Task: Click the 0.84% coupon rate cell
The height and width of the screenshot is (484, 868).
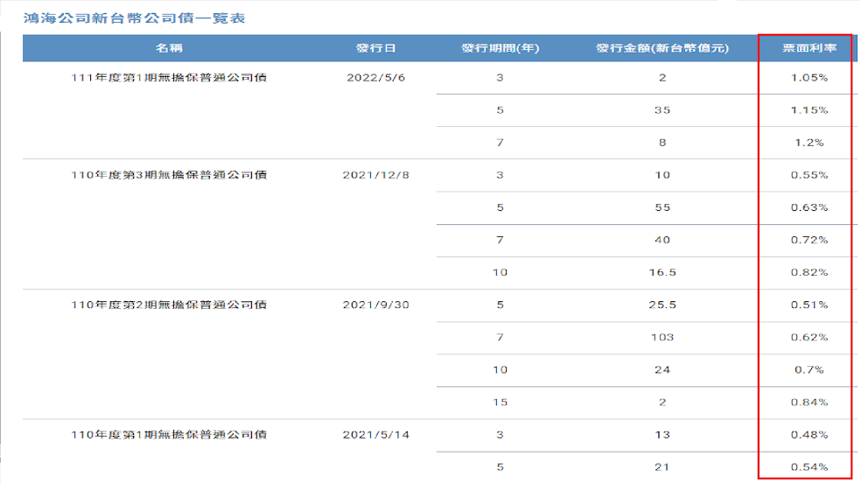Action: pyautogui.click(x=809, y=402)
